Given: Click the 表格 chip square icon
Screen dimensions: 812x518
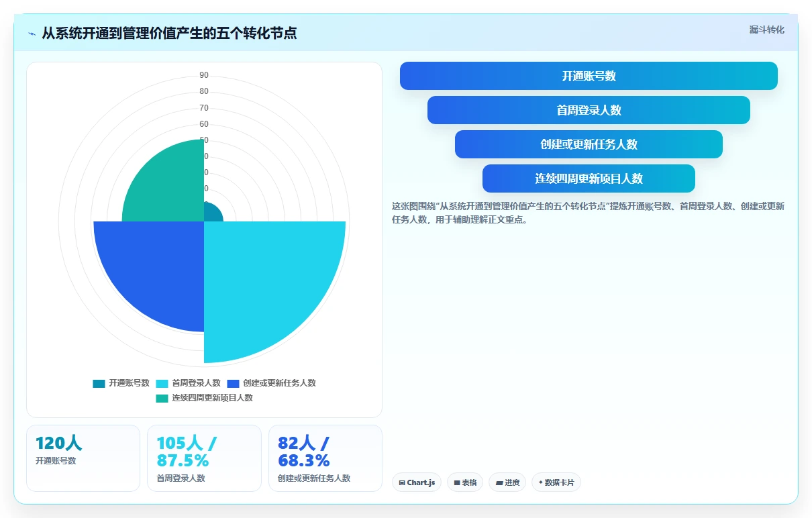Looking at the screenshot, I should [x=457, y=482].
